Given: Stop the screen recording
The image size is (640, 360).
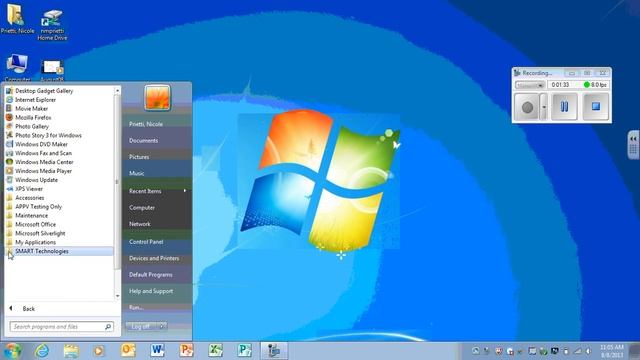Looking at the screenshot, I should click(x=596, y=107).
